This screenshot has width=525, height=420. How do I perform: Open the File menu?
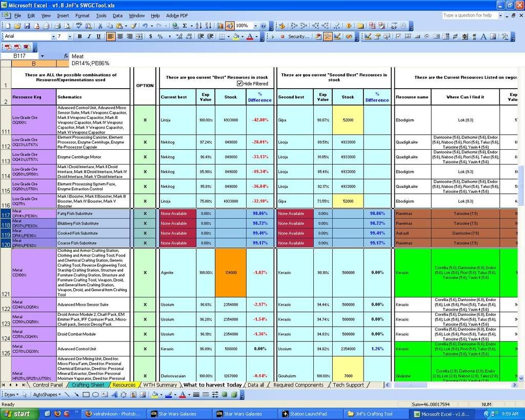click(17, 15)
